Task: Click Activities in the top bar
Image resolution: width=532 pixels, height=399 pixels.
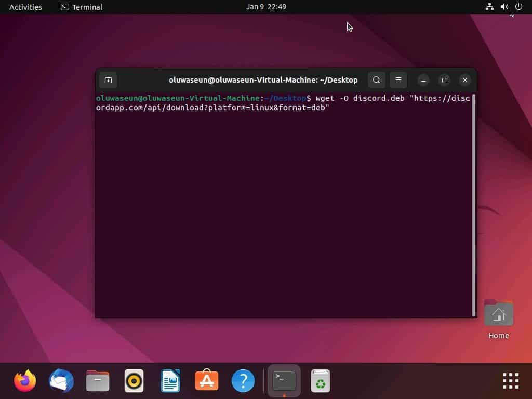Action: pos(25,7)
